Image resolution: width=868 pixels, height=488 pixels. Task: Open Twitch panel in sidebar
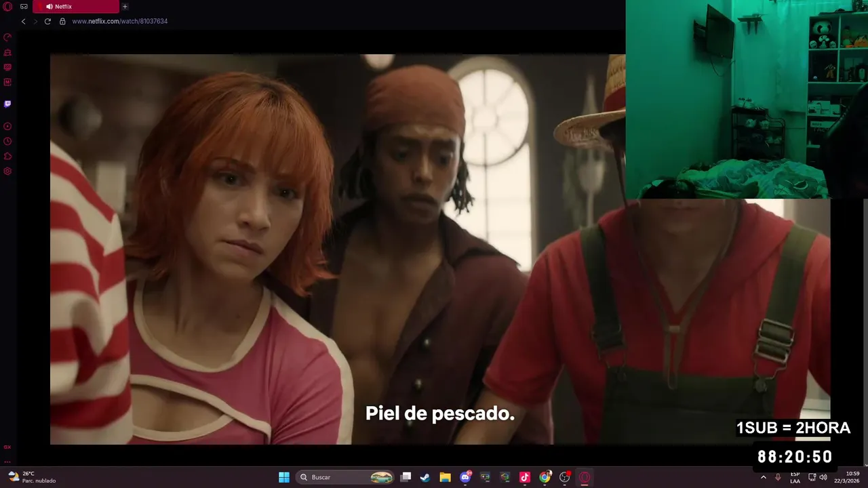tap(7, 104)
